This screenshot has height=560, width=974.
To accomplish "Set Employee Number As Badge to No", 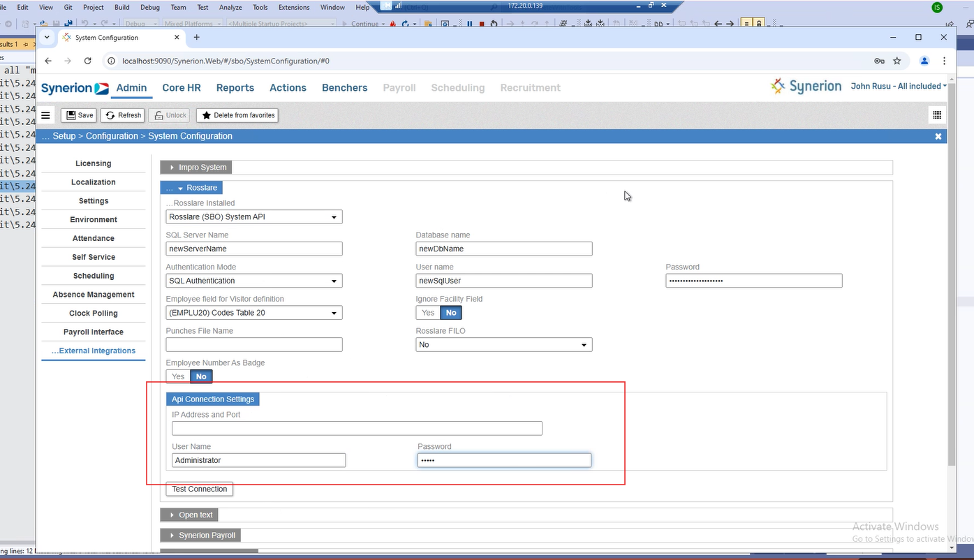I will (x=201, y=377).
